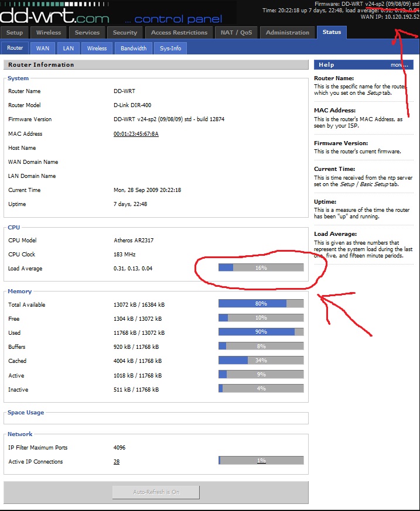The height and width of the screenshot is (511, 420).
Task: Click the uptime value 7 days, 22:48
Action: point(130,204)
